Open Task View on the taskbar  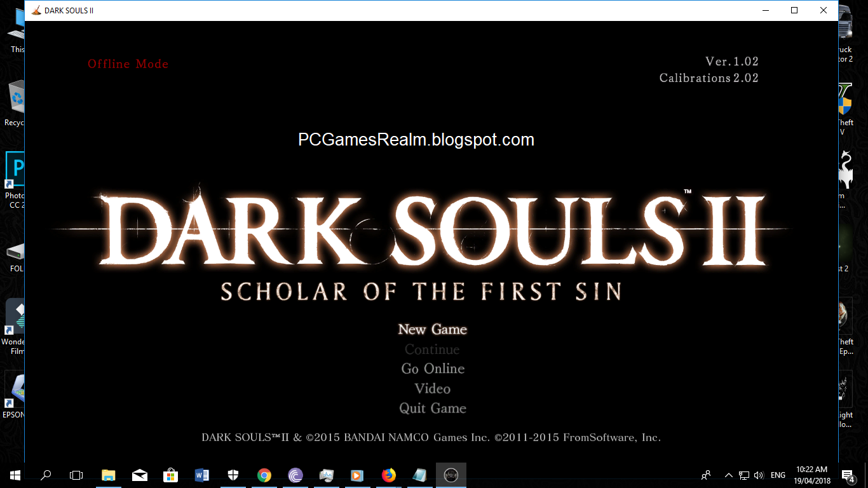(76, 475)
